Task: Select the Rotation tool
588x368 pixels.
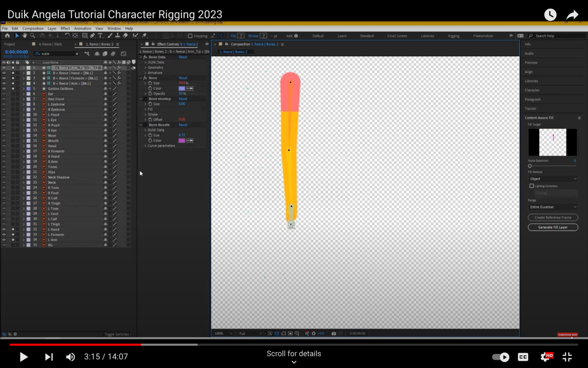Action: [x=67, y=35]
